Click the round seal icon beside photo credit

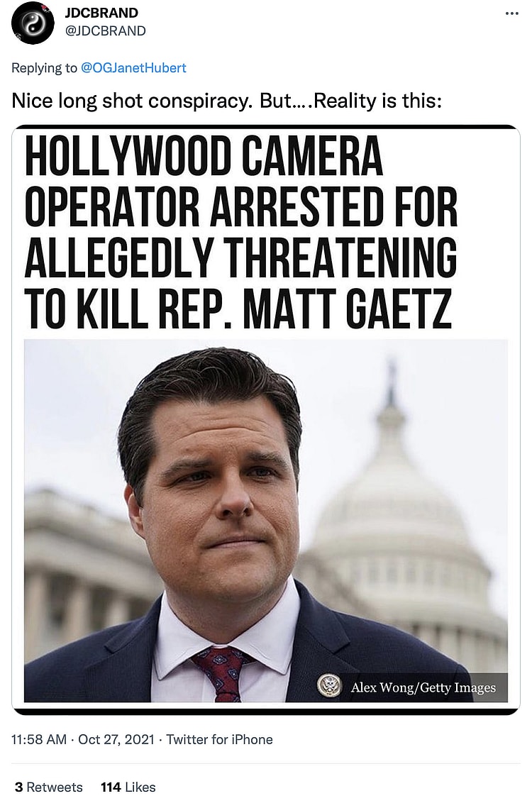click(x=329, y=685)
